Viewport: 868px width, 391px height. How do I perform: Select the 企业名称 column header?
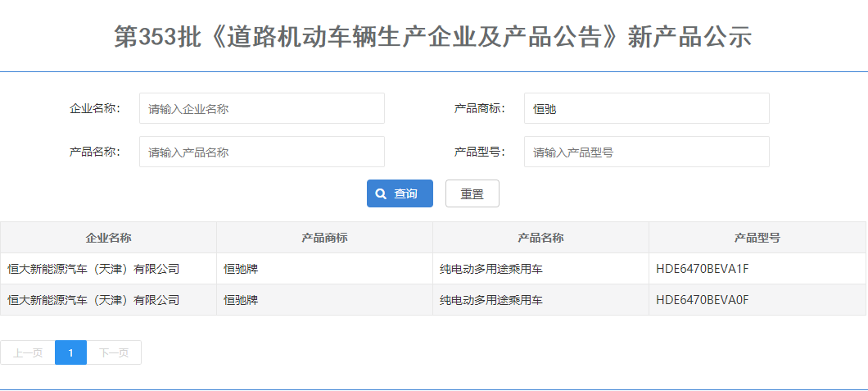[x=108, y=238]
